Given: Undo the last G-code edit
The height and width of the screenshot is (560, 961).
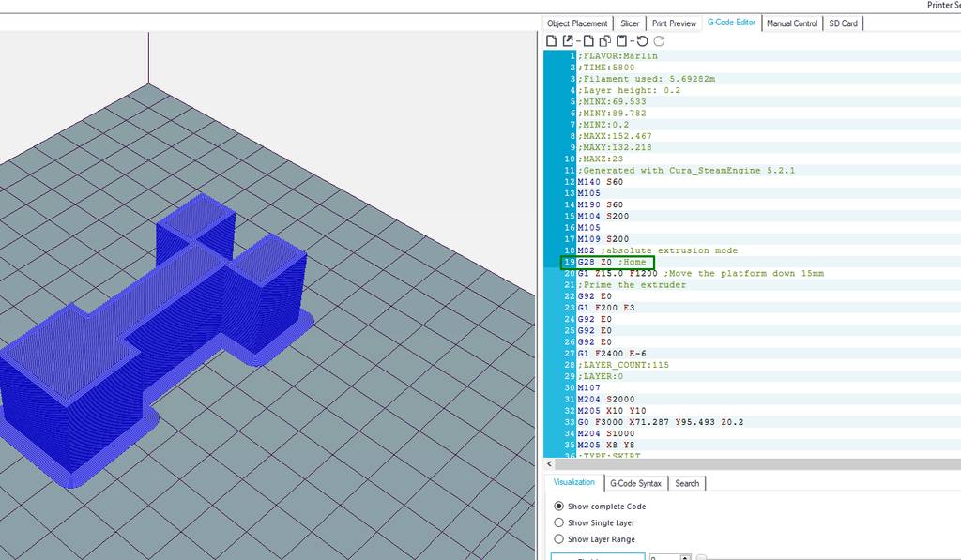Looking at the screenshot, I should [642, 41].
